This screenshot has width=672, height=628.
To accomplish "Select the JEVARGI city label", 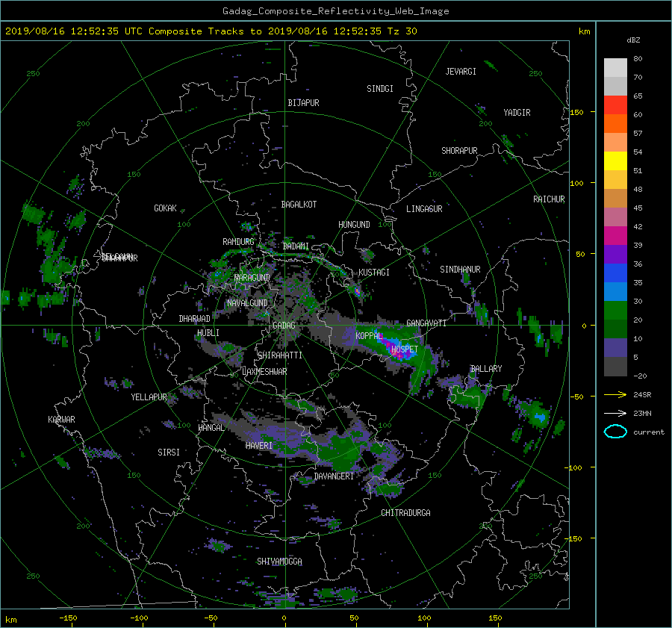I will click(461, 72).
